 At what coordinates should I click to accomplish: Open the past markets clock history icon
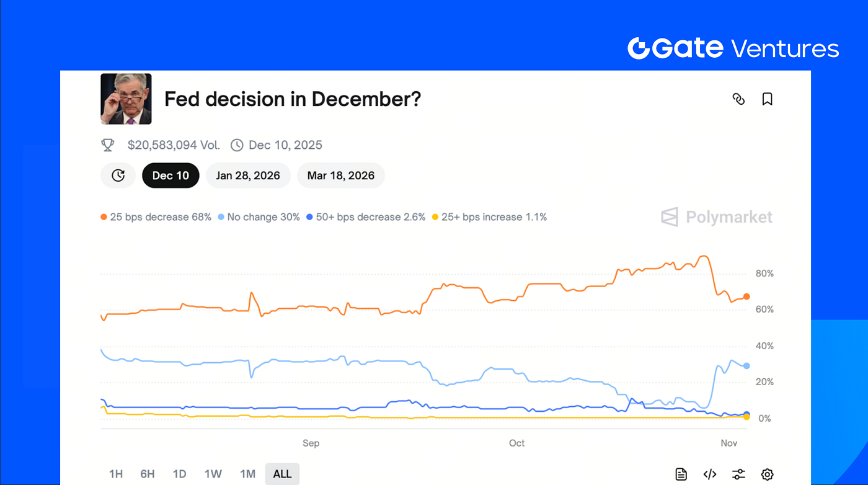(x=118, y=176)
